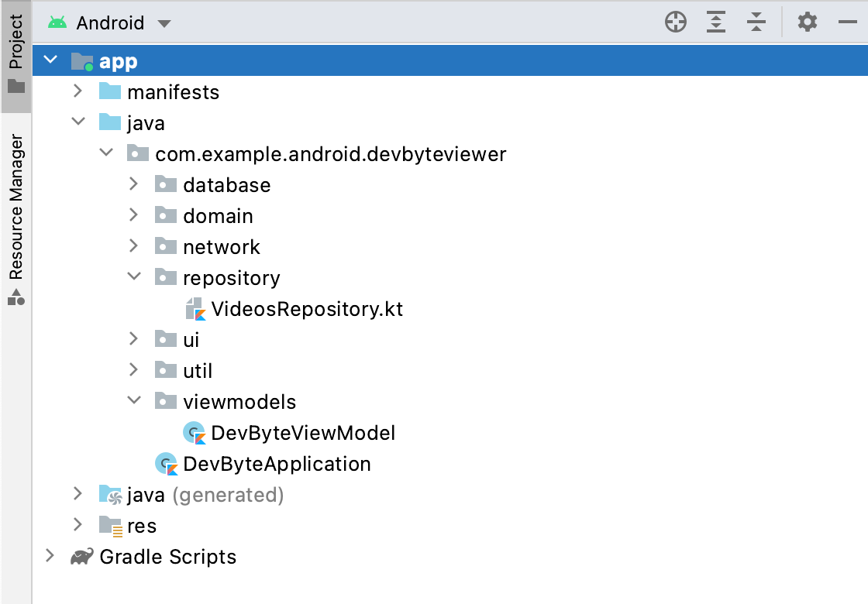868x604 pixels.
Task: Select the com.example.android.devbyteviewer package
Action: (x=331, y=153)
